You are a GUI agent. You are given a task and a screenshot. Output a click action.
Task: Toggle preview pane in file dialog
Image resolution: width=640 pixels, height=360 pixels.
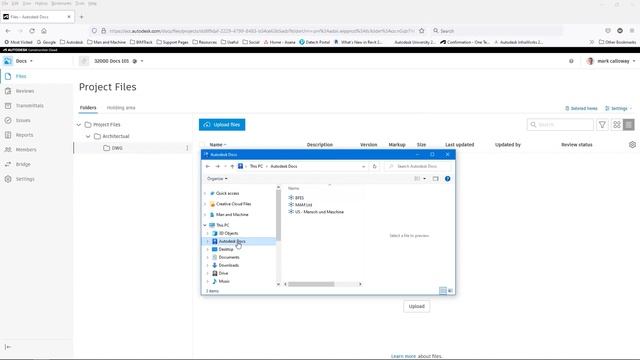point(436,179)
